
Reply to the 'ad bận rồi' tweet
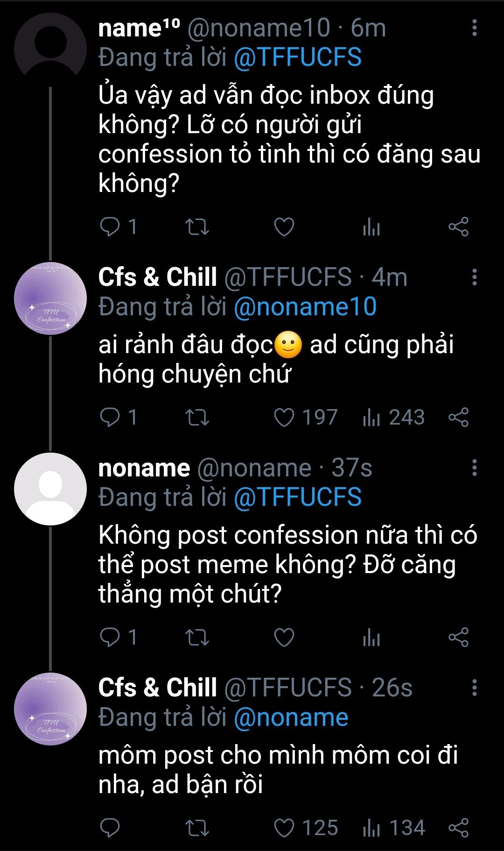110,828
